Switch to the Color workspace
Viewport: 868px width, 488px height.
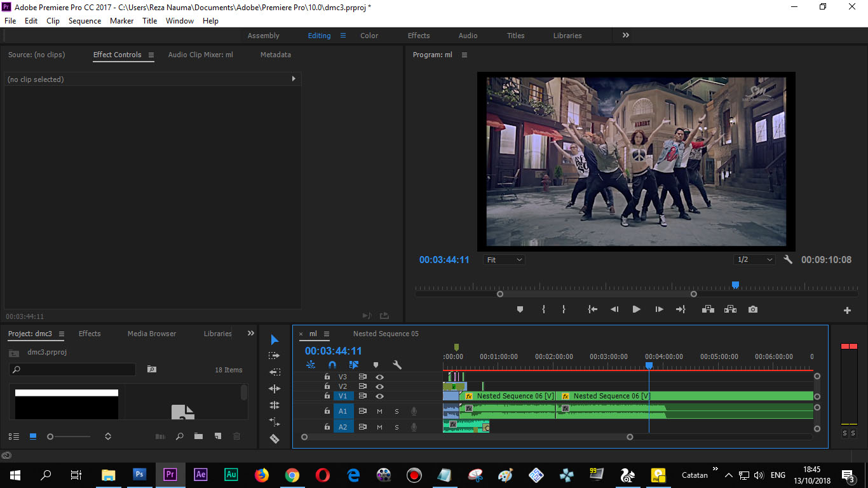[369, 36]
